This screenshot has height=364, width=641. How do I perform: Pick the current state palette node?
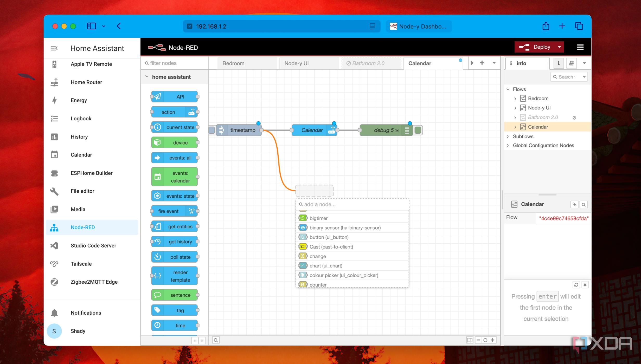174,127
